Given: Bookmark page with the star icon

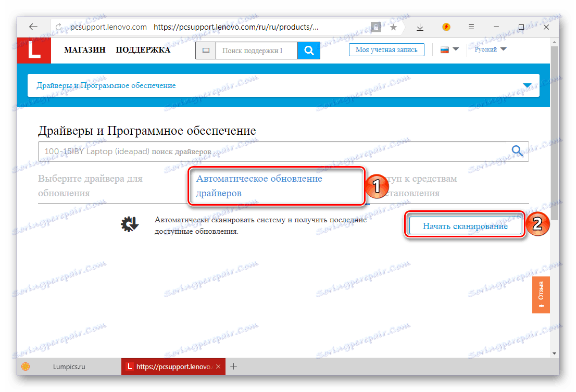Looking at the screenshot, I should pyautogui.click(x=393, y=27).
